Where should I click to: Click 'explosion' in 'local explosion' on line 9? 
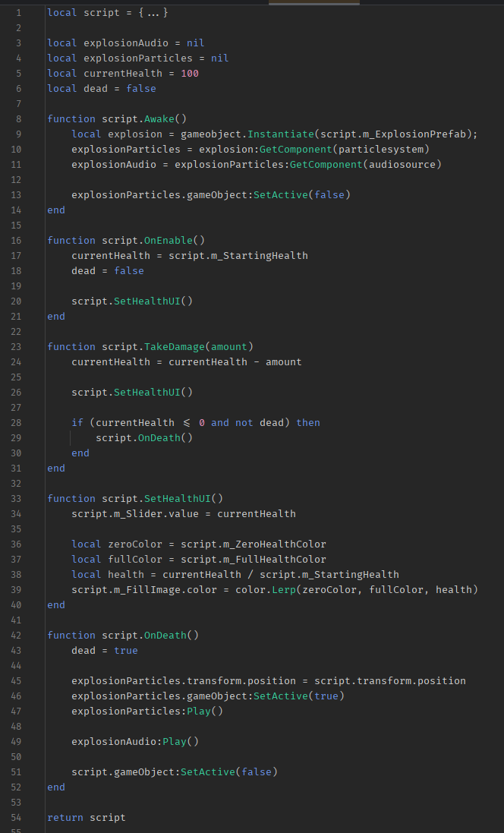[135, 134]
